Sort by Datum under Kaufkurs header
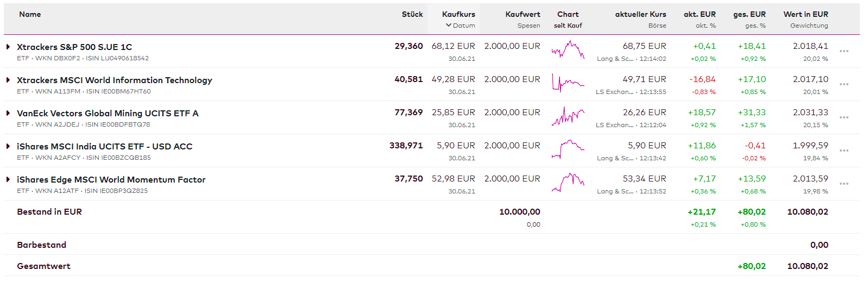 pyautogui.click(x=460, y=26)
